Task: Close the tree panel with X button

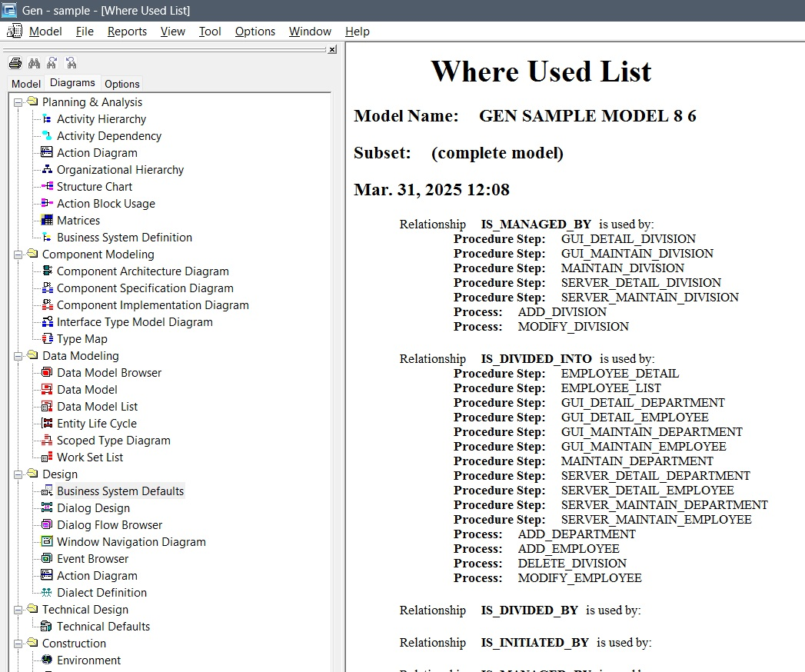Action: click(332, 49)
